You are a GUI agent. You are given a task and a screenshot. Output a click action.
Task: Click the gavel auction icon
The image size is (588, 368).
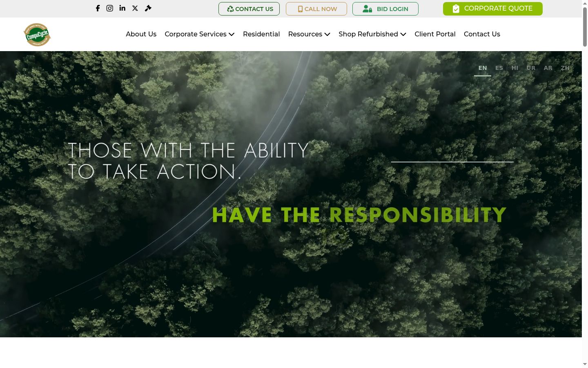click(148, 8)
